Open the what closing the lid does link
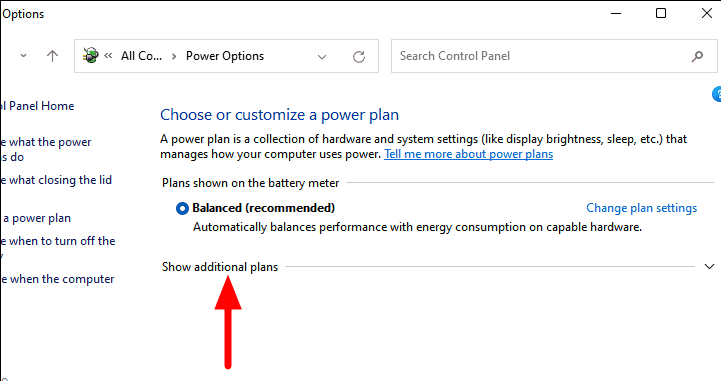This screenshot has height=381, width=721. pos(56,180)
